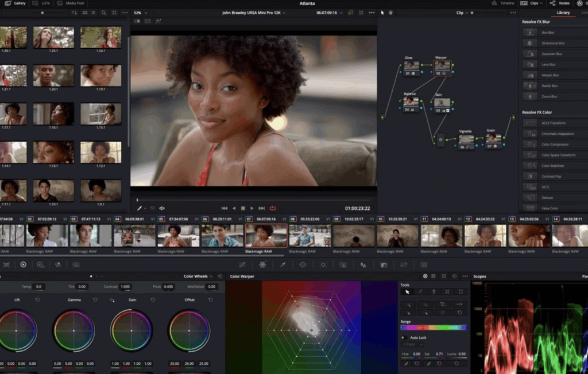588x374 pixels.
Task: Select the Color Warper draw line tool
Action: pyautogui.click(x=420, y=291)
